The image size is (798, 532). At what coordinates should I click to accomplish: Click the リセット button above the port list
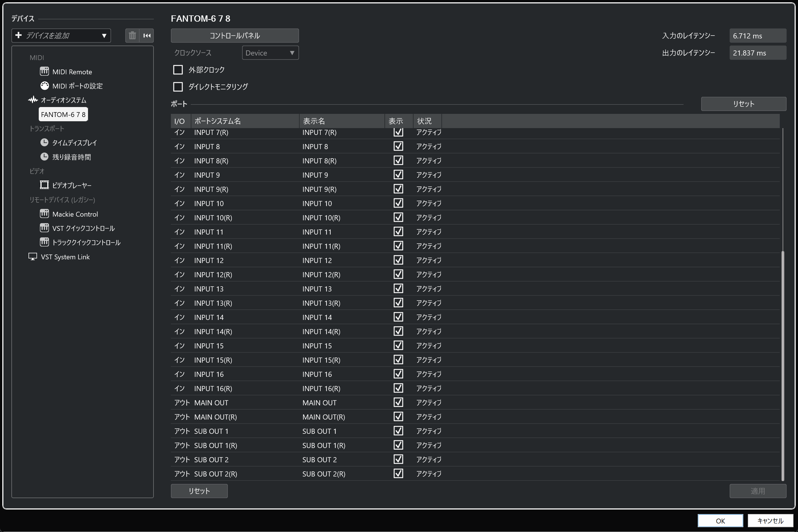click(743, 104)
